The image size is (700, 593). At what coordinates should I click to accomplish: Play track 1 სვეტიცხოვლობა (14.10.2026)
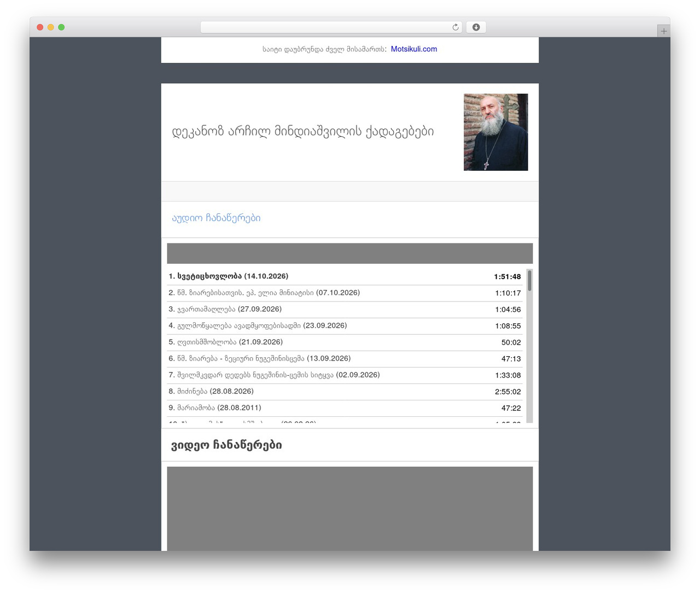coord(345,277)
